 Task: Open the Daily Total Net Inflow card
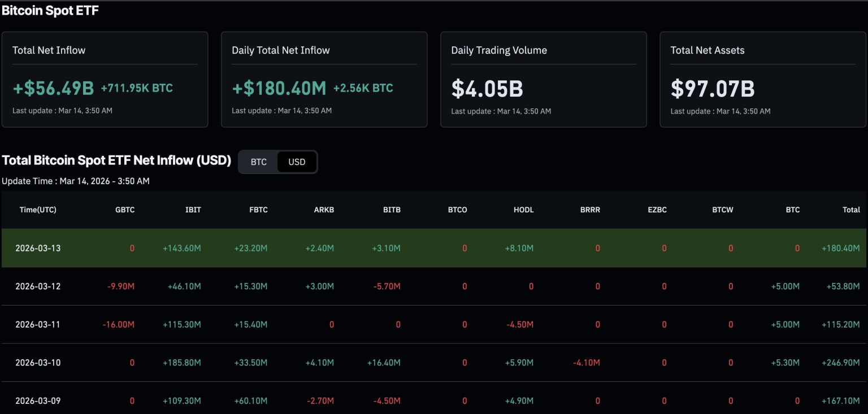324,79
